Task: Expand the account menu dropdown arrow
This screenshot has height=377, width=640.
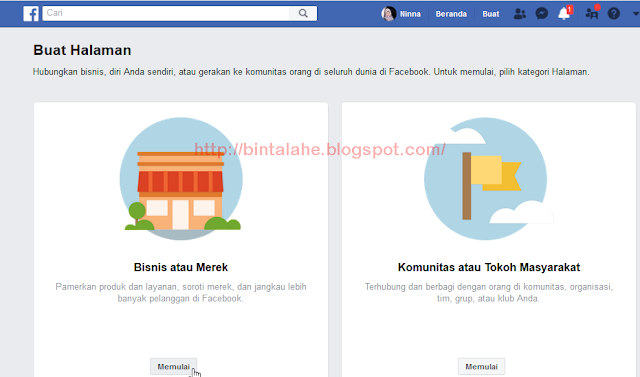Action: tap(636, 13)
